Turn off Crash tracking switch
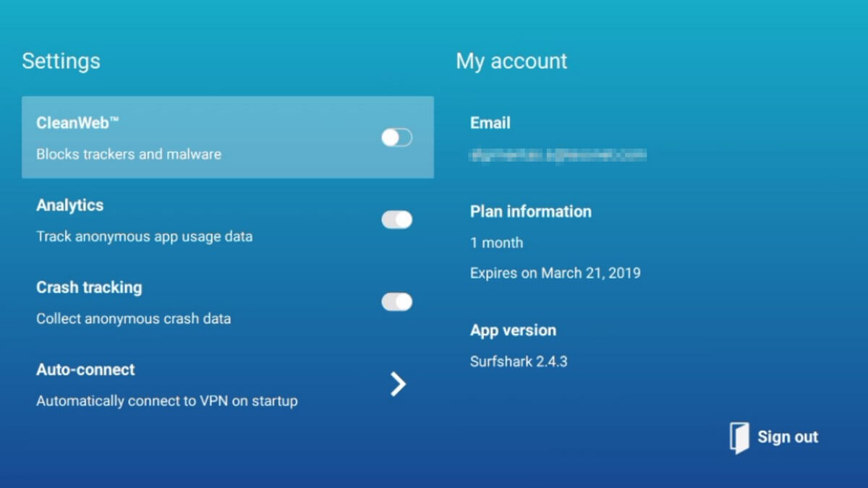 tap(397, 302)
